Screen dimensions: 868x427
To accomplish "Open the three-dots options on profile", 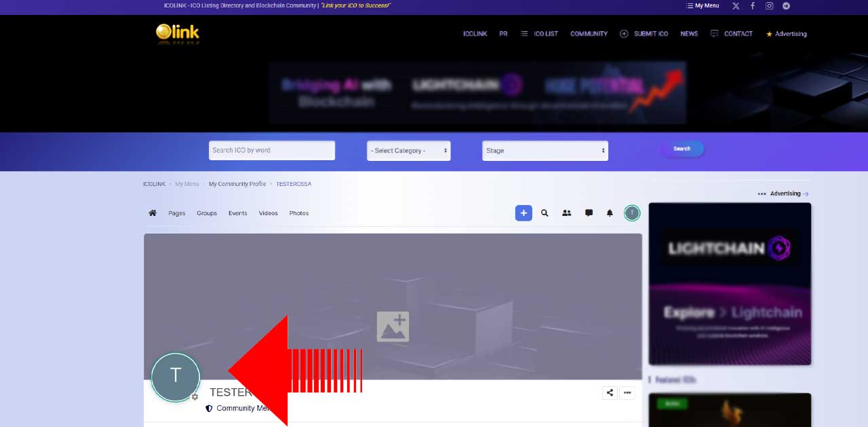I will coord(627,392).
